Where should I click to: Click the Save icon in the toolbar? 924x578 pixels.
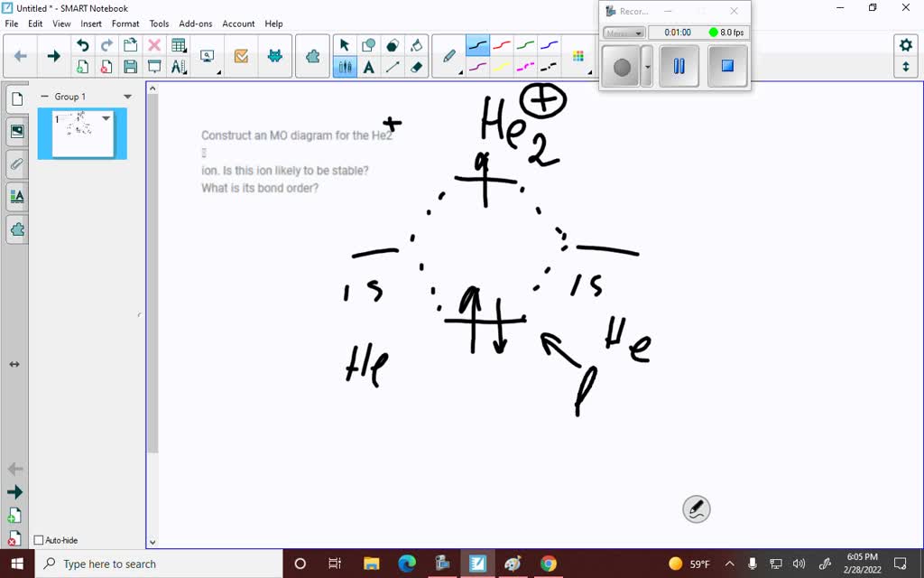[x=130, y=66]
